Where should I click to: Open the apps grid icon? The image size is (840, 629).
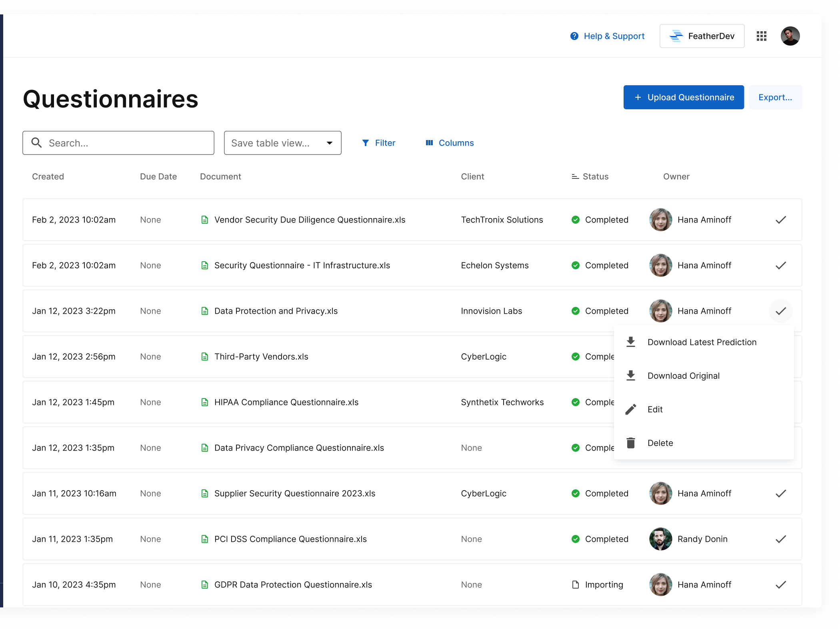[x=761, y=36]
